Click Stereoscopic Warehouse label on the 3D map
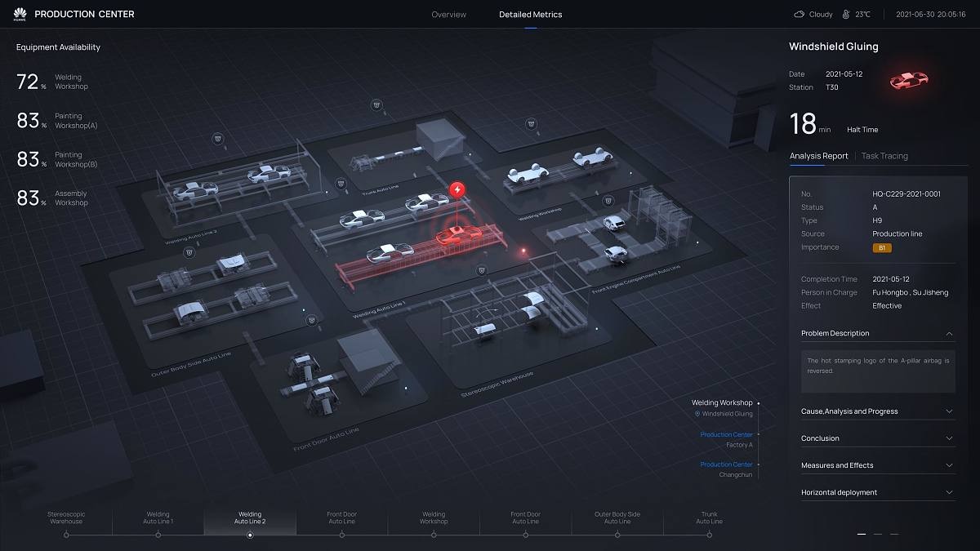Image resolution: width=980 pixels, height=551 pixels. [x=499, y=385]
